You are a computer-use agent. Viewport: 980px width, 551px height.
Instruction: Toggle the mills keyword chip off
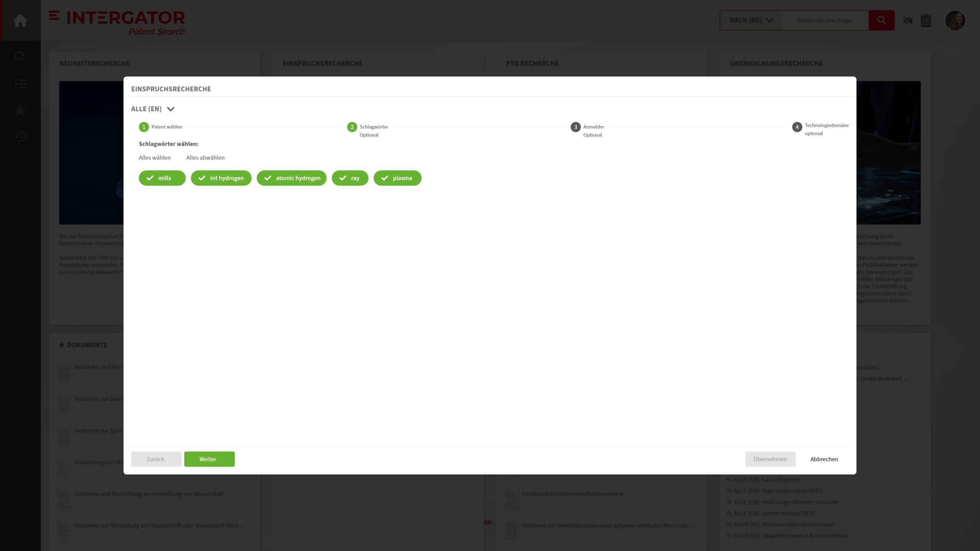tap(162, 178)
